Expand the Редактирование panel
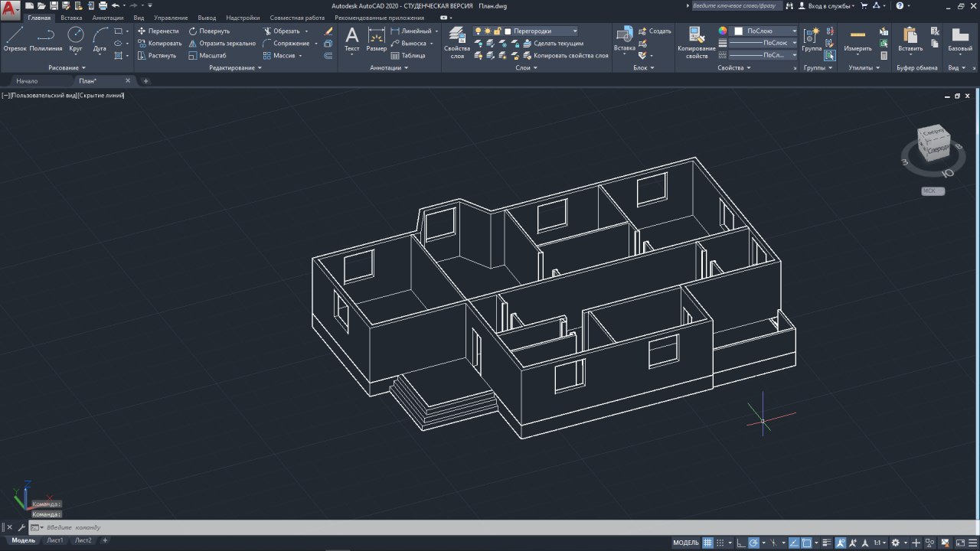Image resolution: width=980 pixels, height=551 pixels. coord(236,68)
